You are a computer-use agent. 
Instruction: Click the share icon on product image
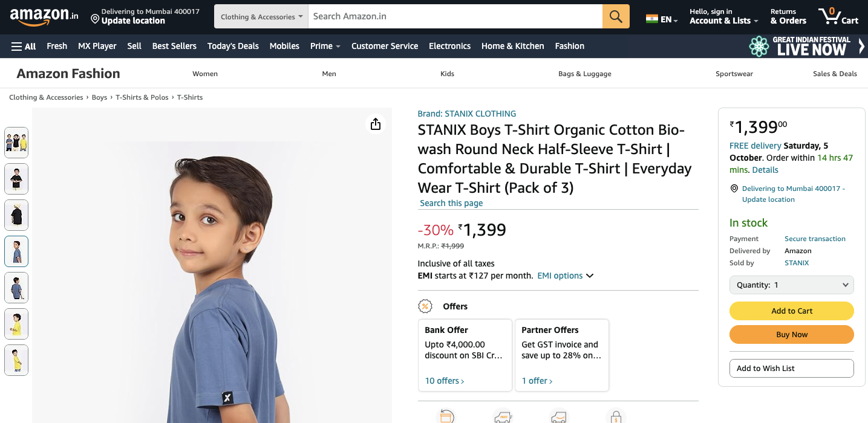[x=376, y=124]
